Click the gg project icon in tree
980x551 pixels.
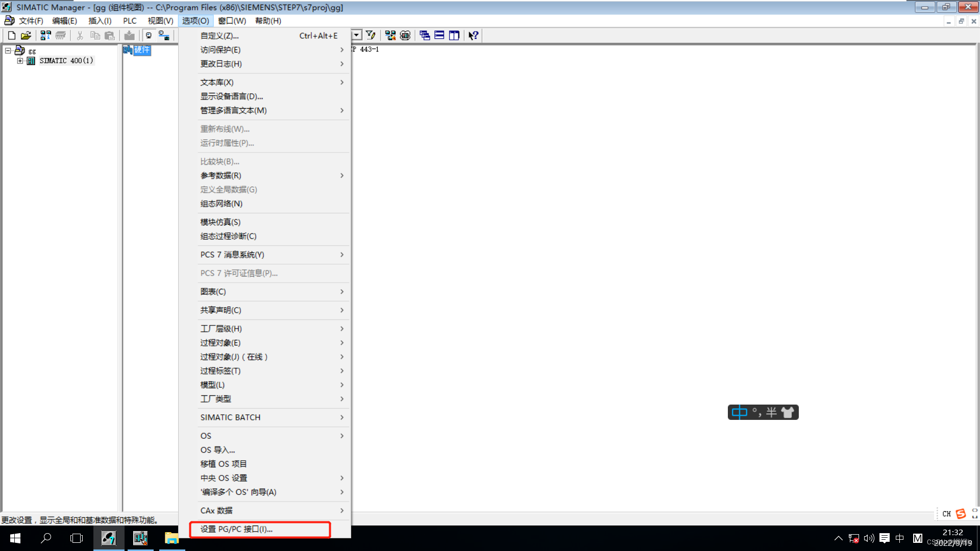pyautogui.click(x=20, y=51)
